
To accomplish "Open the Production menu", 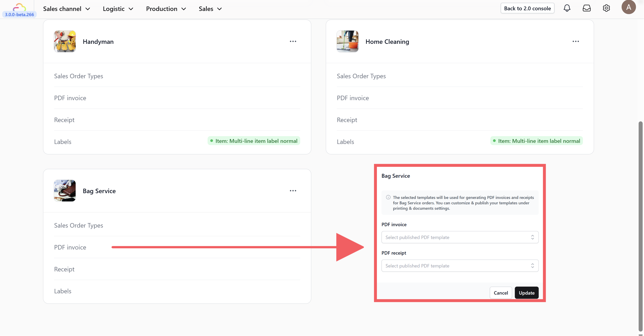I will (x=166, y=9).
